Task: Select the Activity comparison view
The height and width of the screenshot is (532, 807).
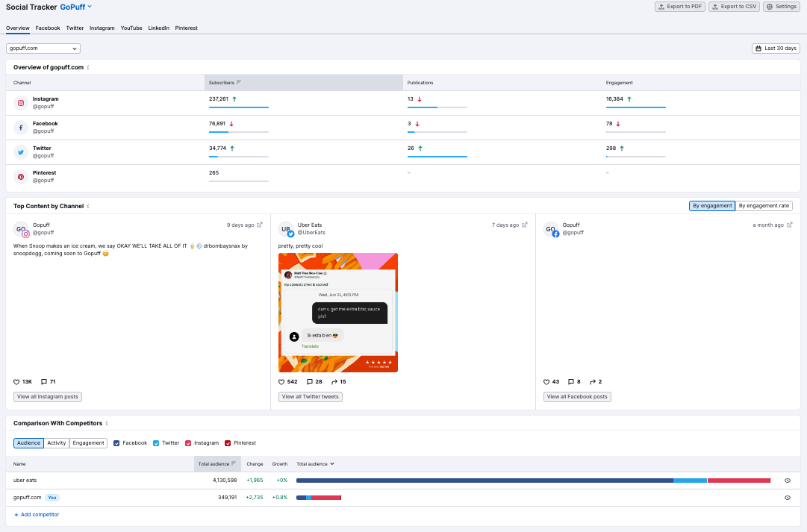Action: [57, 443]
